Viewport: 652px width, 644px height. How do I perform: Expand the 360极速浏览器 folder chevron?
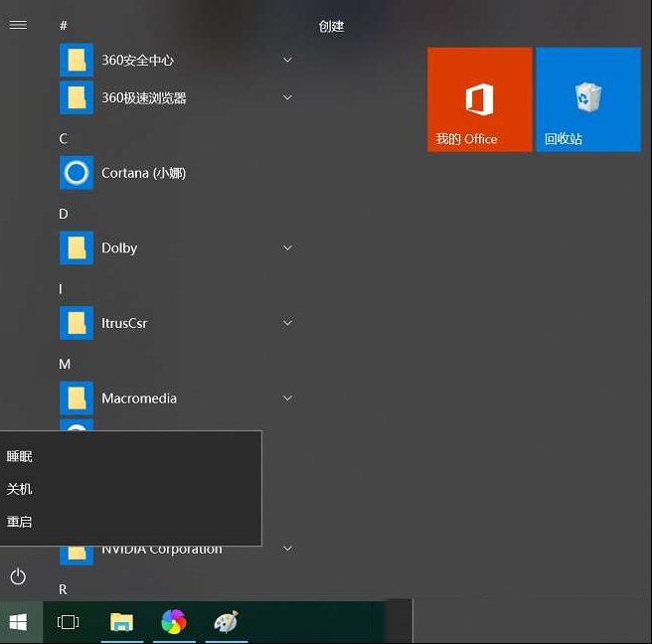[287, 97]
